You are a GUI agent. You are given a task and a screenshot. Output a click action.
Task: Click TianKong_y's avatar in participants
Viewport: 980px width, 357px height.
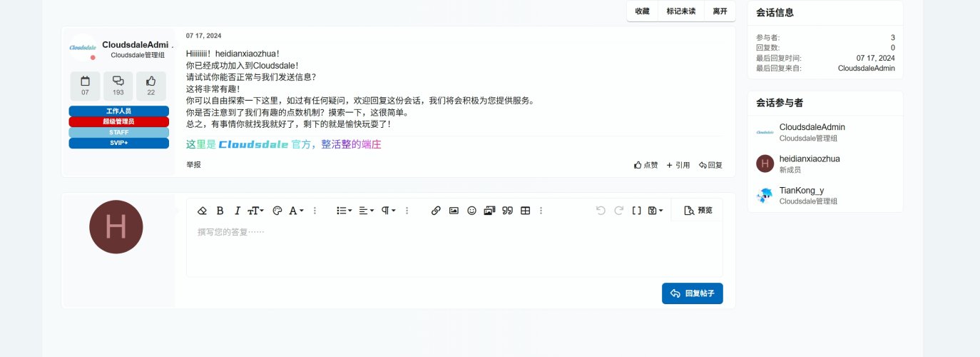click(x=765, y=195)
